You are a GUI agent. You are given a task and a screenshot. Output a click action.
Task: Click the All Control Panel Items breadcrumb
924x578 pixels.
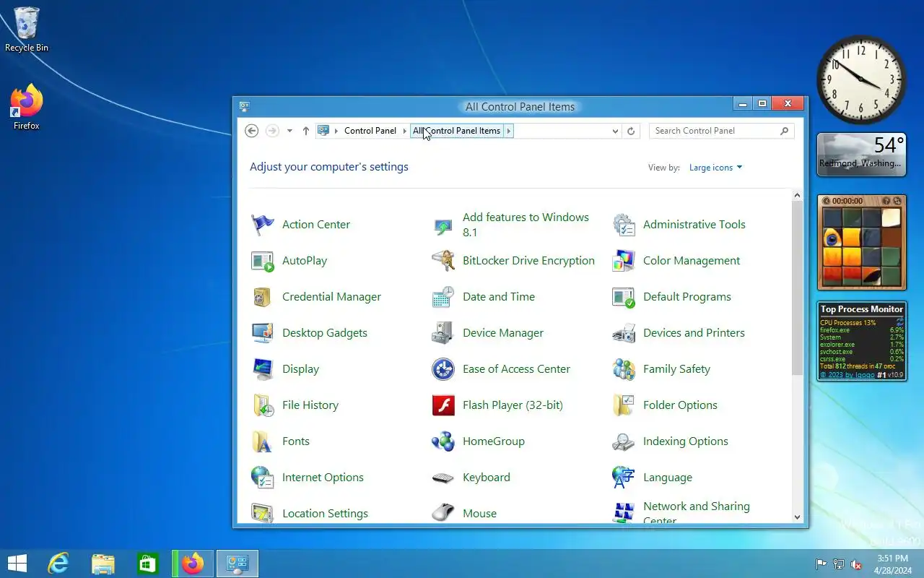pyautogui.click(x=456, y=131)
